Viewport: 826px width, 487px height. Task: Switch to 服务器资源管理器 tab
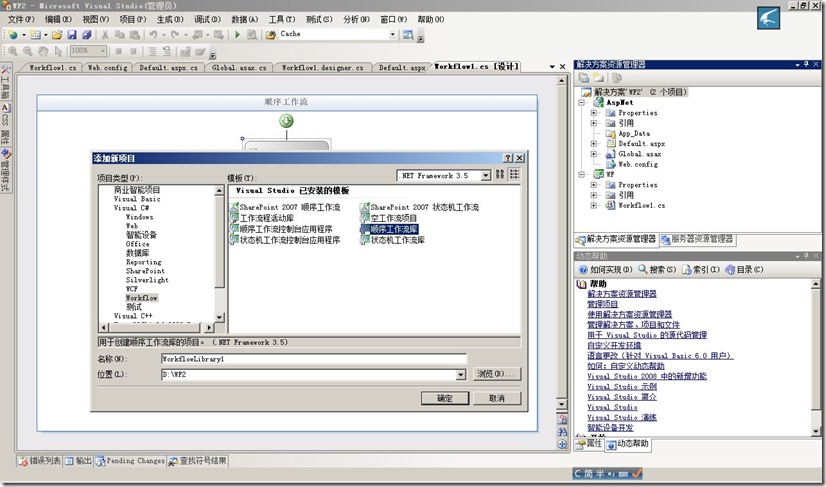click(697, 239)
